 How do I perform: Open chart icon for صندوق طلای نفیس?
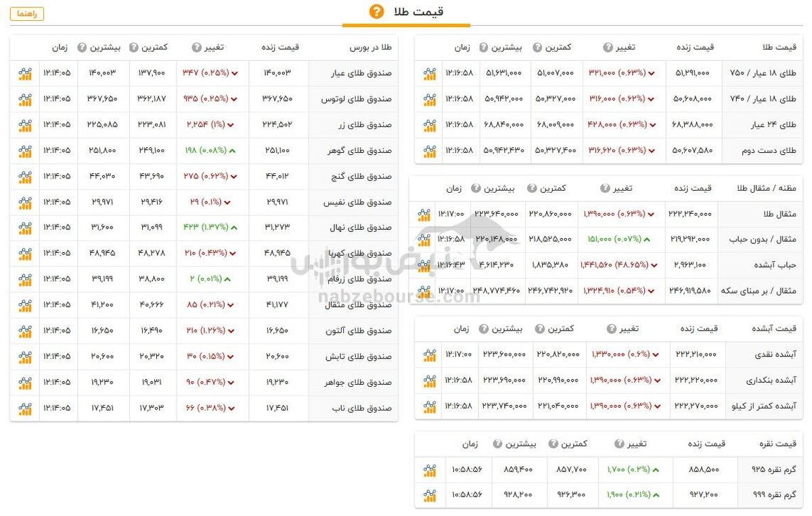(x=25, y=202)
